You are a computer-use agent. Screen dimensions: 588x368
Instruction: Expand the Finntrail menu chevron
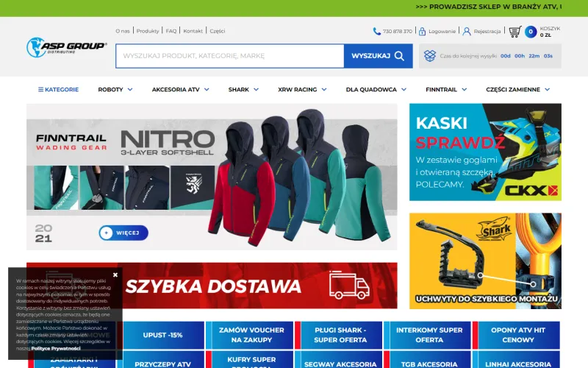click(x=465, y=89)
